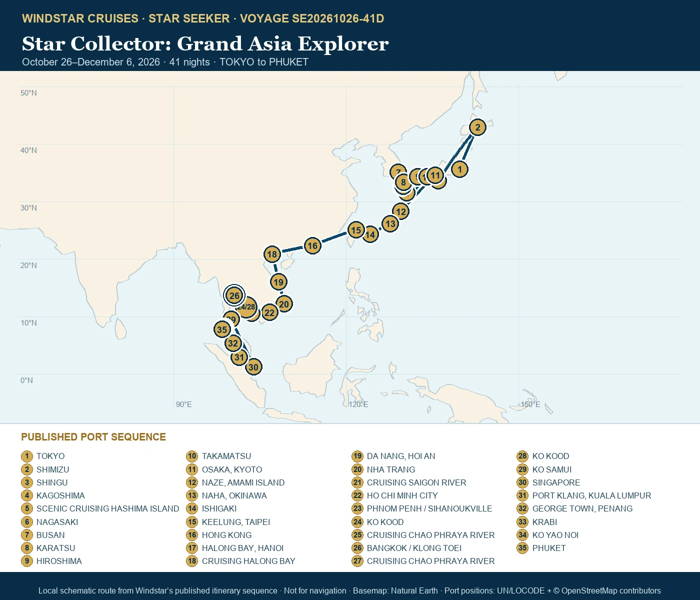Select legend badge 23 beside PHNOM PENH

pyautogui.click(x=357, y=508)
